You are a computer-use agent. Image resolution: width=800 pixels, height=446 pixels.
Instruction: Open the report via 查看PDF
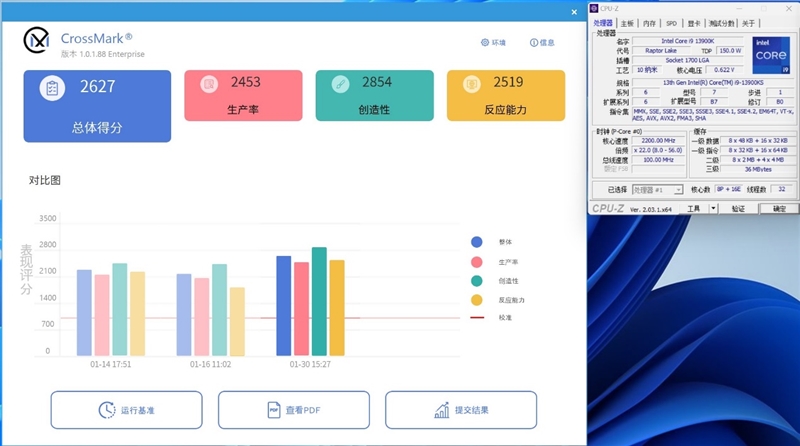tap(294, 410)
